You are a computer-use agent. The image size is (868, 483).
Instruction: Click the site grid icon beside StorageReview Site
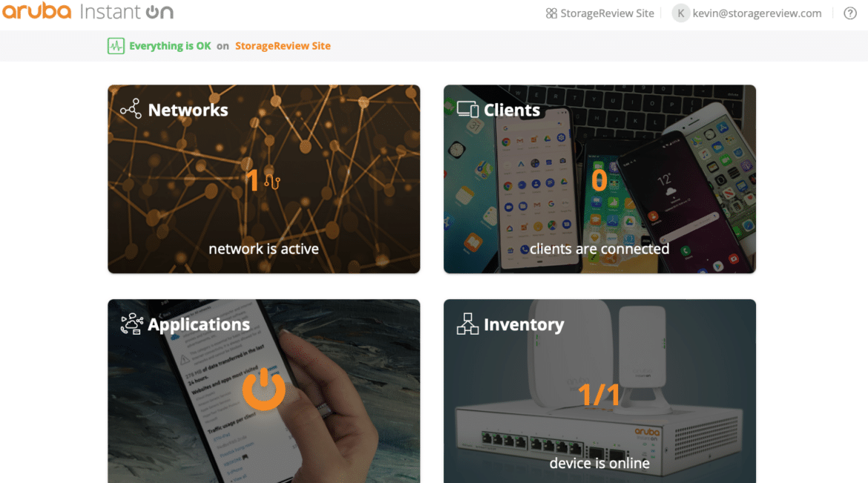551,13
